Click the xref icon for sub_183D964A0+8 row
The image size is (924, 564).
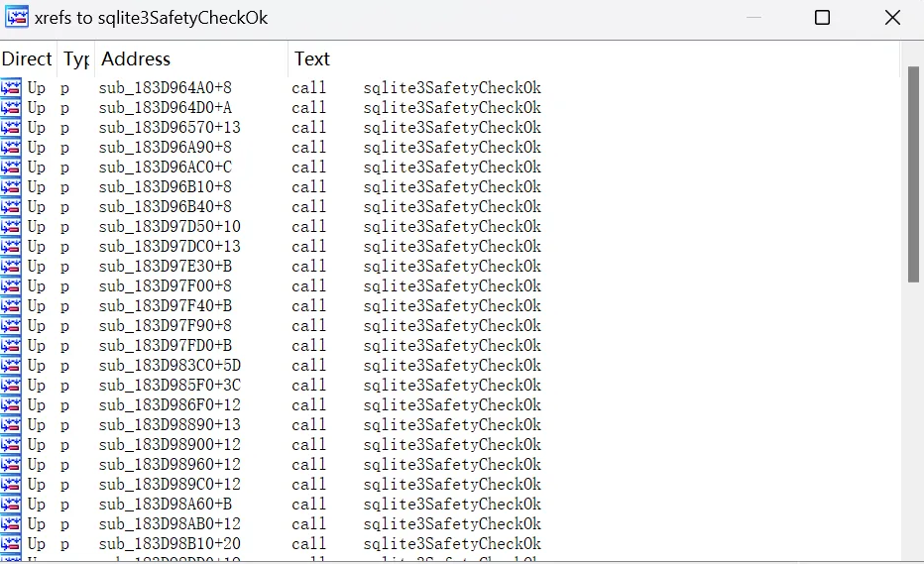coord(11,88)
